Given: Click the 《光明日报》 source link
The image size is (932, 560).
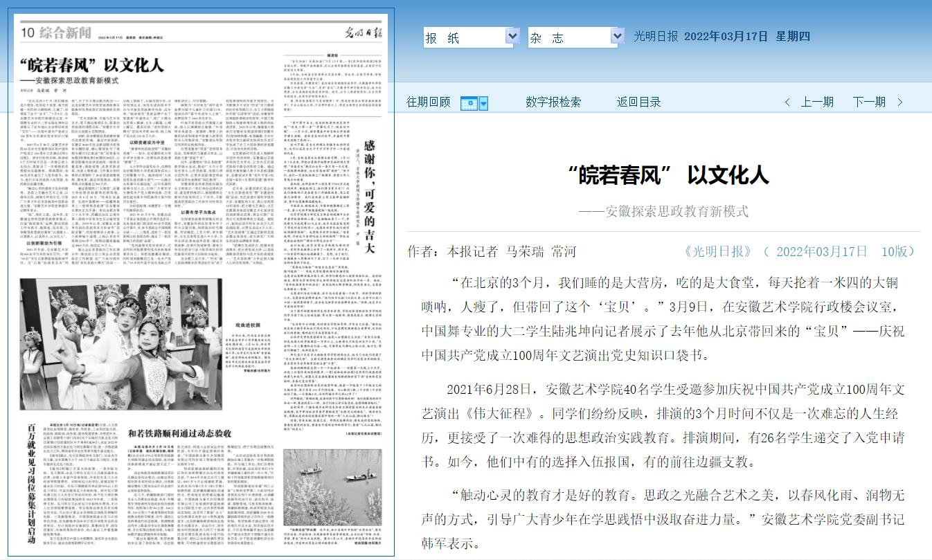Looking at the screenshot, I should pos(718,251).
